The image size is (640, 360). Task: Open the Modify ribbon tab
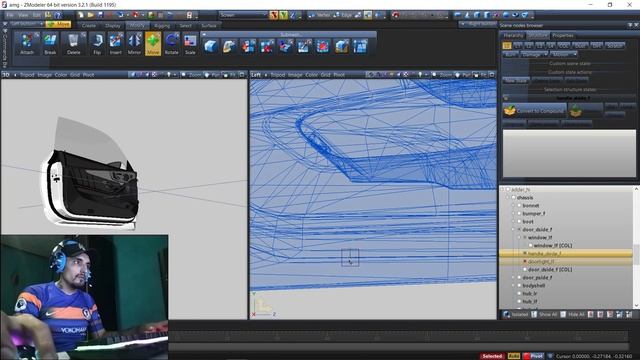click(137, 25)
